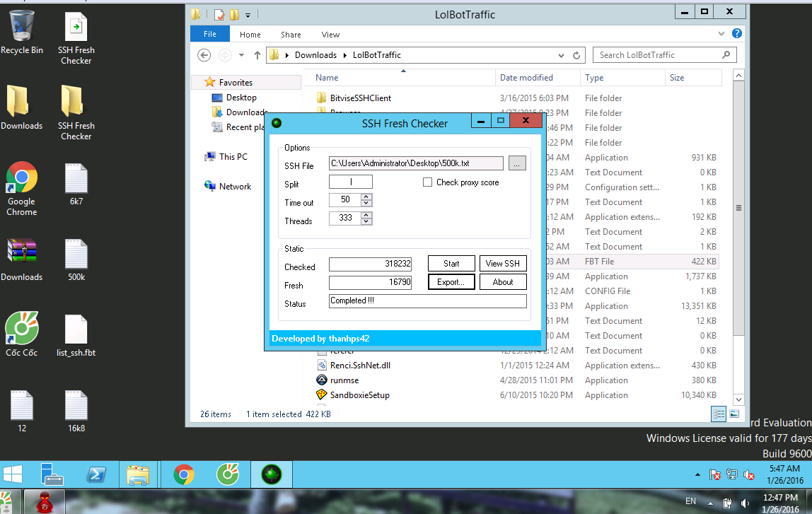The width and height of the screenshot is (812, 514).
Task: Click the PowerShell icon in taskbar
Action: tap(96, 474)
